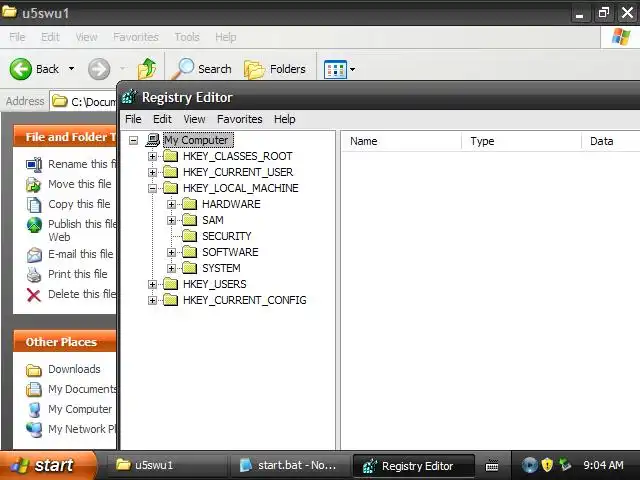The image size is (640, 480).
Task: Click the Start button
Action: click(x=48, y=465)
